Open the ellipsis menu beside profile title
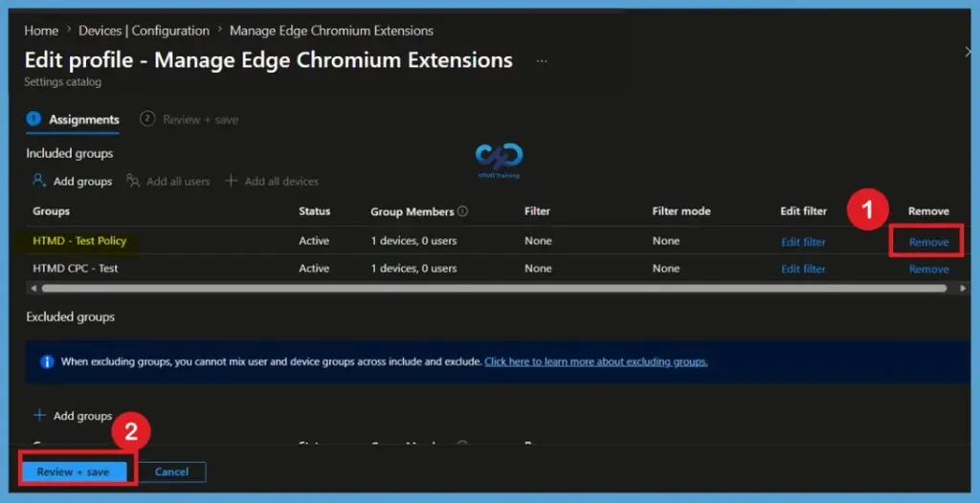This screenshot has width=980, height=503. 542,61
